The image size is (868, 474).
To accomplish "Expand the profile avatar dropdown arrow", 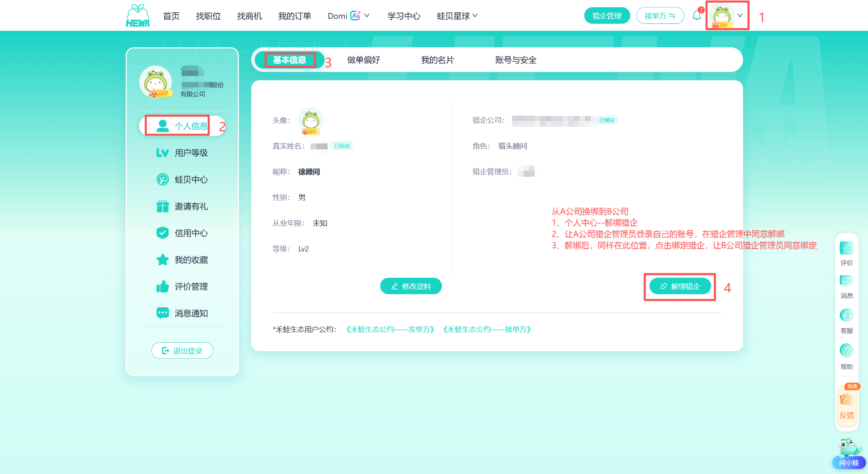I will (740, 15).
